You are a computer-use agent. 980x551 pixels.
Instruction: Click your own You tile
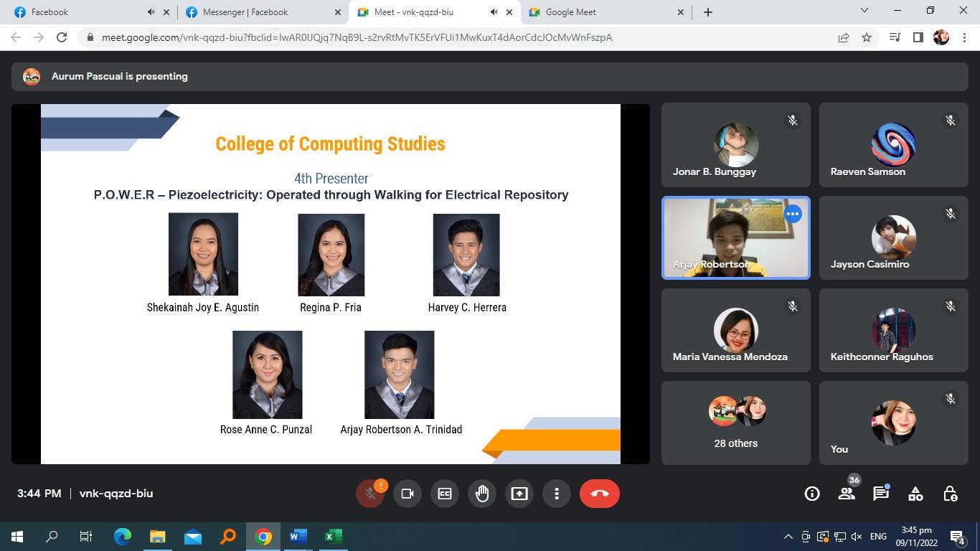coord(893,423)
